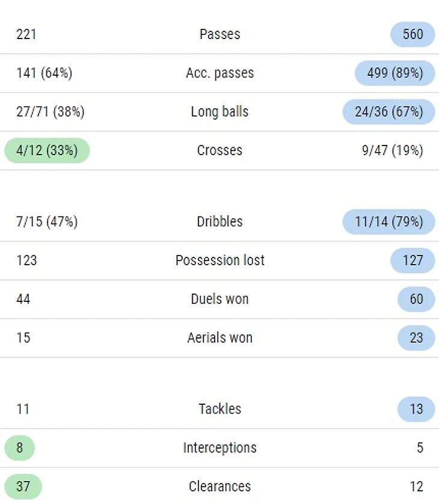Click the 9/47 (19%) crosses value
Screen dimensions: 439x504
(x=392, y=150)
